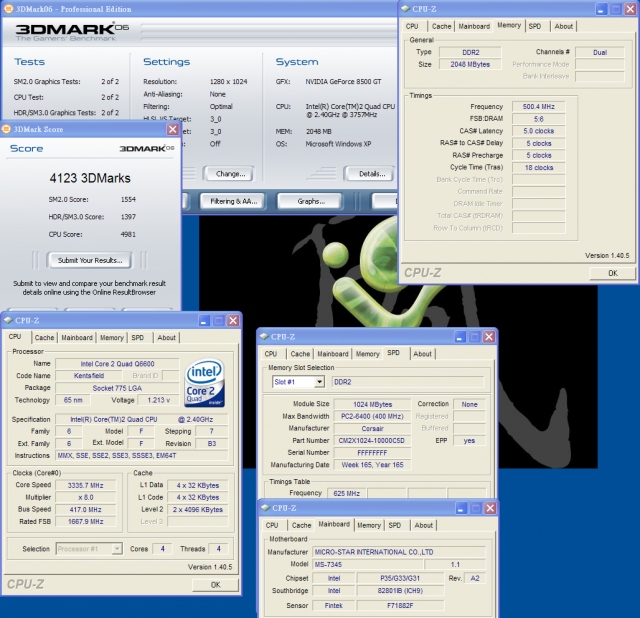Switch to Cache tab in CPU-Z Memory window
640x618 pixels.
pos(441,27)
